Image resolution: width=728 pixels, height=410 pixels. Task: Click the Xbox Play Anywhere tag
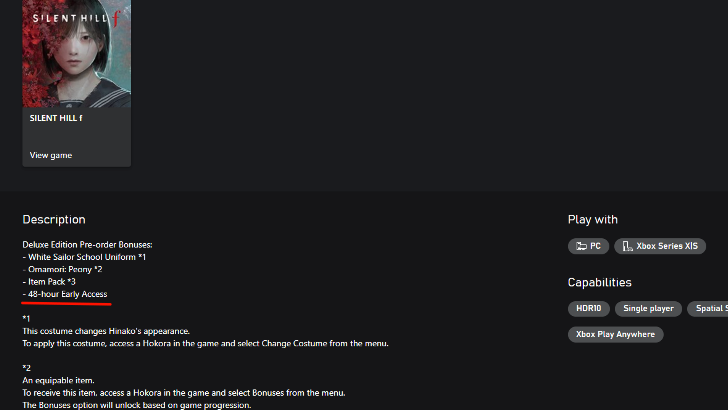click(615, 334)
